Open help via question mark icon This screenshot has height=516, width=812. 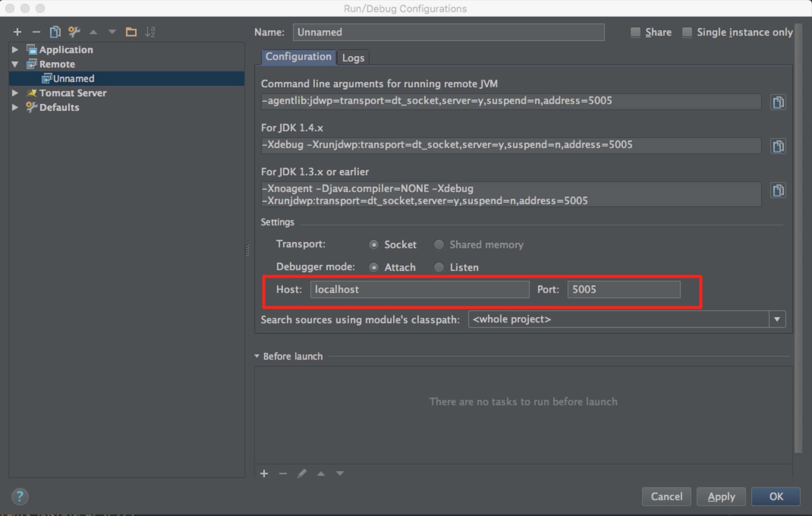click(20, 496)
